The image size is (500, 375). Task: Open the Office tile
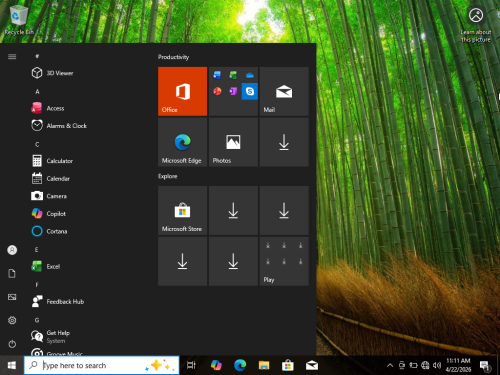[x=182, y=91]
